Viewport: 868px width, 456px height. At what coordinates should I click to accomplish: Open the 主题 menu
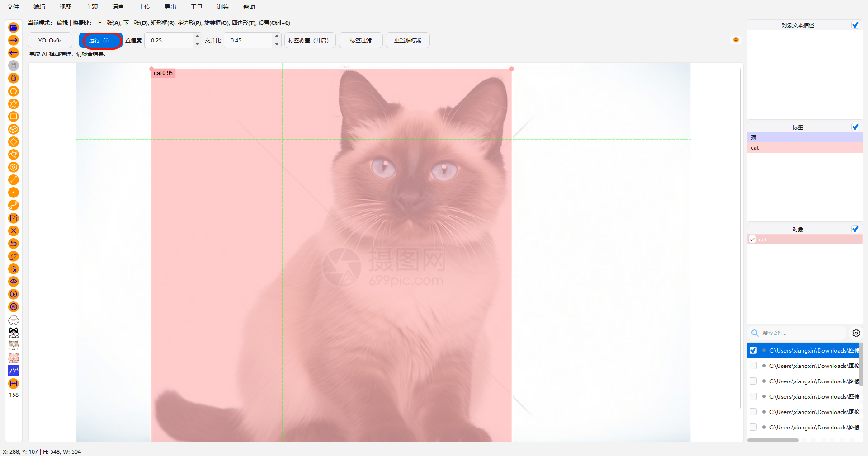pyautogui.click(x=92, y=7)
